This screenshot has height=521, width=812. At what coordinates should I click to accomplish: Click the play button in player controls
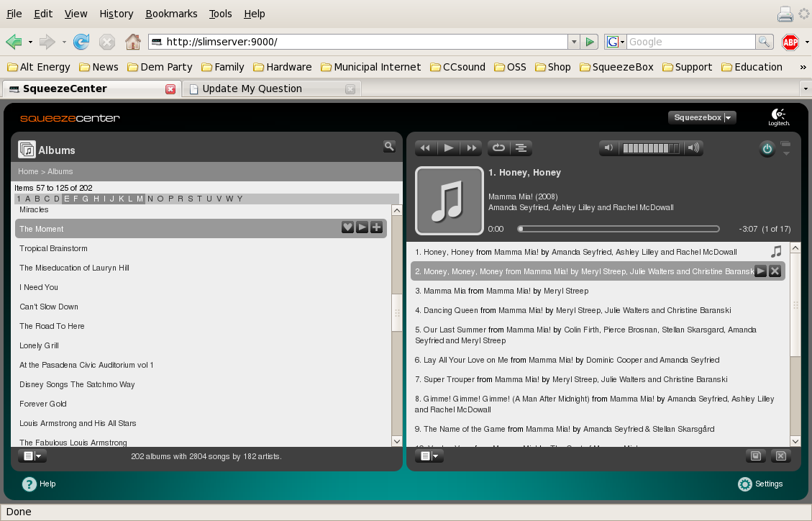449,148
